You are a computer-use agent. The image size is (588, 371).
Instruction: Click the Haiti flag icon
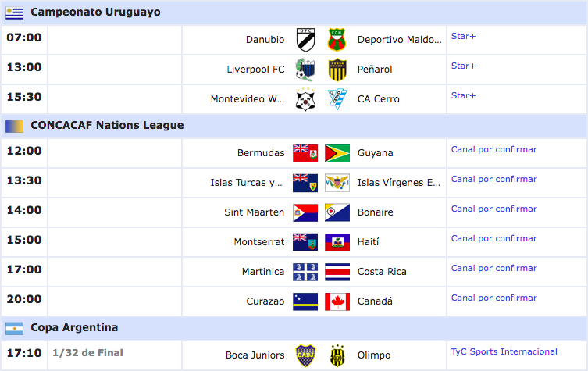(x=337, y=242)
